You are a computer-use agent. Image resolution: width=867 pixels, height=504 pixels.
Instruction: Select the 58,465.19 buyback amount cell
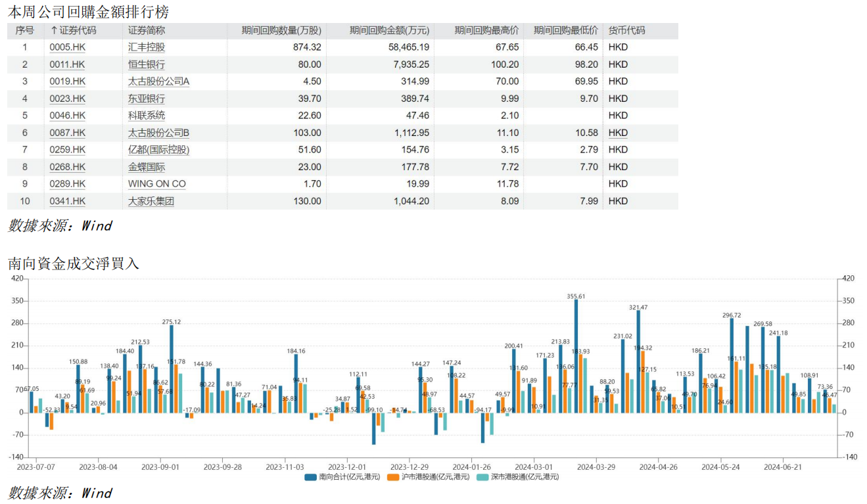pos(408,47)
